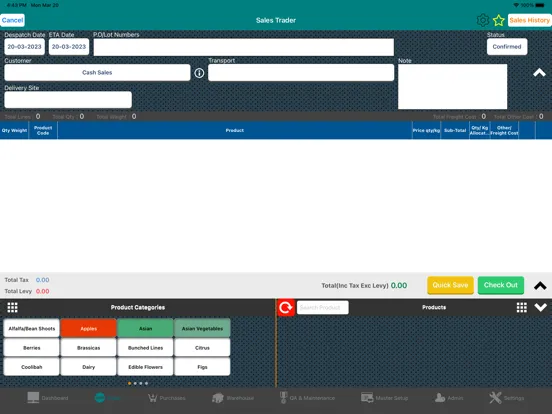The image size is (552, 414).
Task: Show customer info via the info icon
Action: (x=199, y=73)
